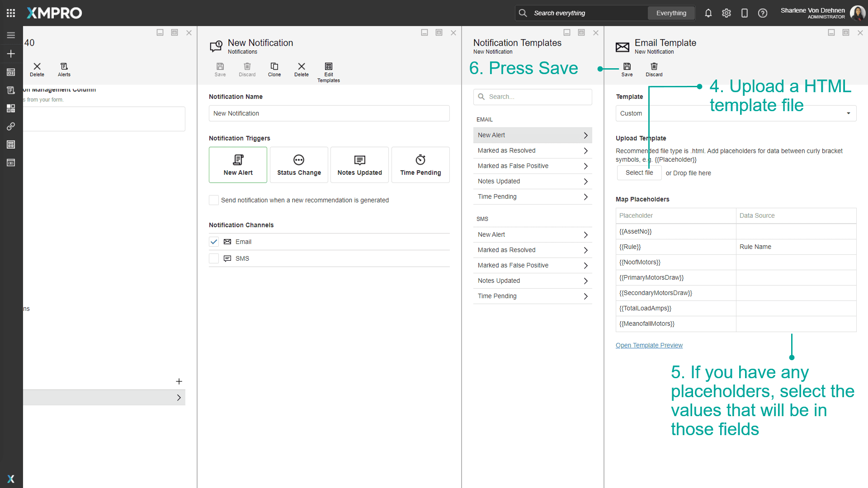Open Notes Updated under SMS
Viewport: 868px width, 488px height.
coord(532,281)
